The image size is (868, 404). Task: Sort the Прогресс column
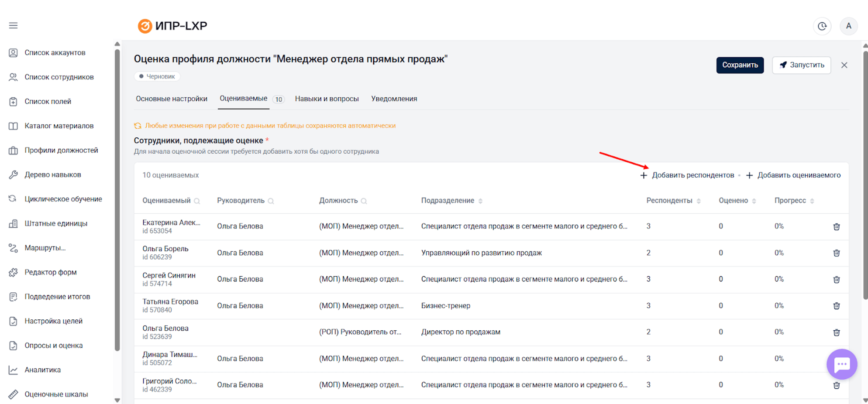click(813, 200)
